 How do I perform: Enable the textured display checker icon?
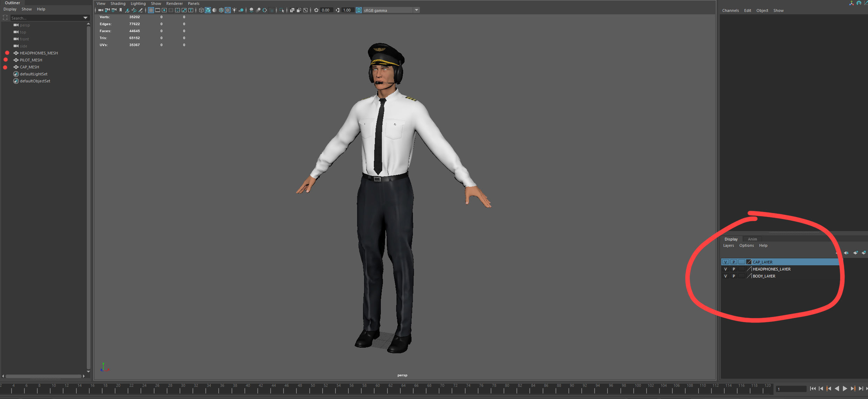[228, 10]
